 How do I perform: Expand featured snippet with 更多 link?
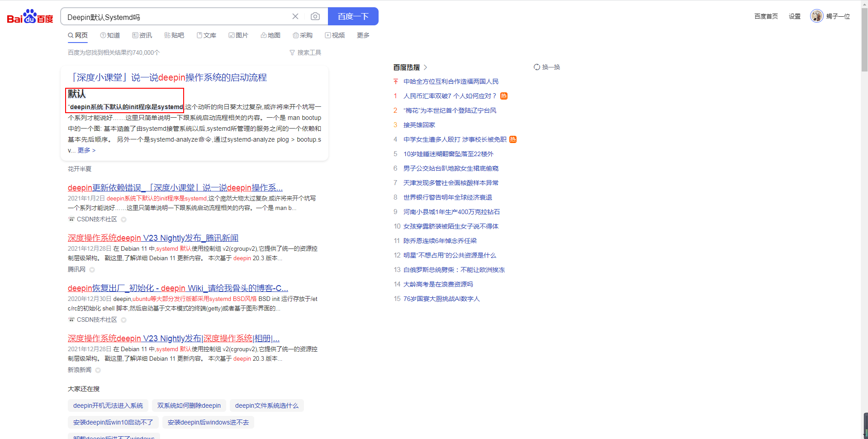point(86,150)
